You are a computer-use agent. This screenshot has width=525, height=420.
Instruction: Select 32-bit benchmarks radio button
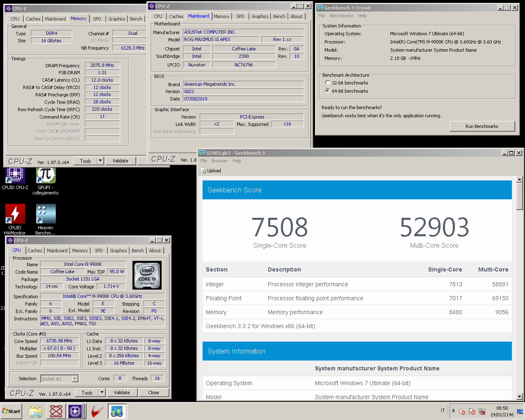(328, 83)
